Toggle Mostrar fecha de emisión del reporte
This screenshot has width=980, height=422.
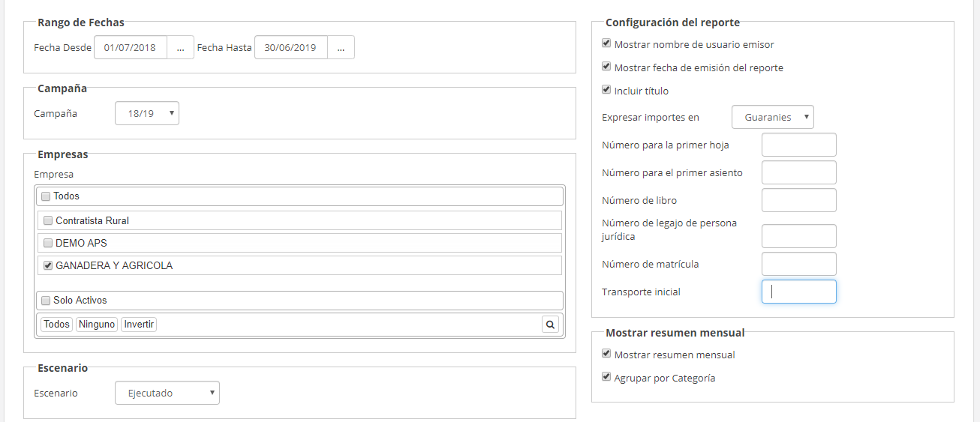point(606,67)
